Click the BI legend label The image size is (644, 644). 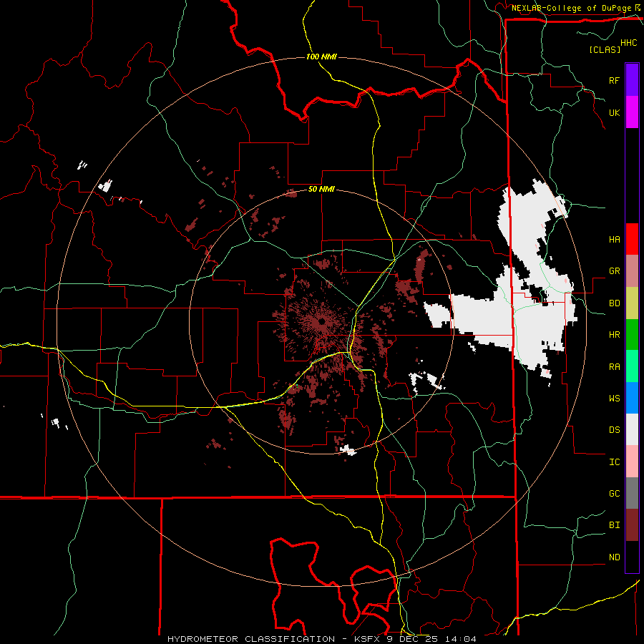(x=614, y=525)
